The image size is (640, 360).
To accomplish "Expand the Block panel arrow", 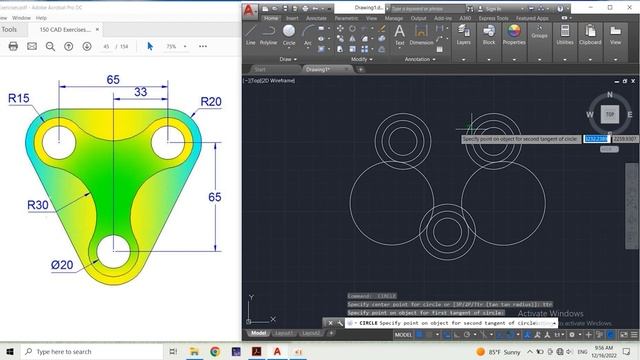I will tap(489, 60).
